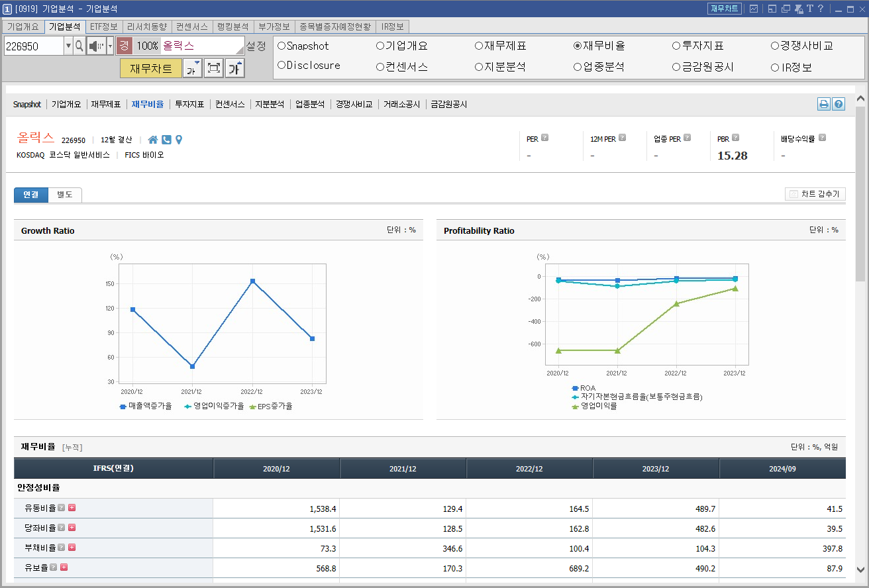Click the help icon next to 업종 PER
This screenshot has width=869, height=588.
coord(687,138)
